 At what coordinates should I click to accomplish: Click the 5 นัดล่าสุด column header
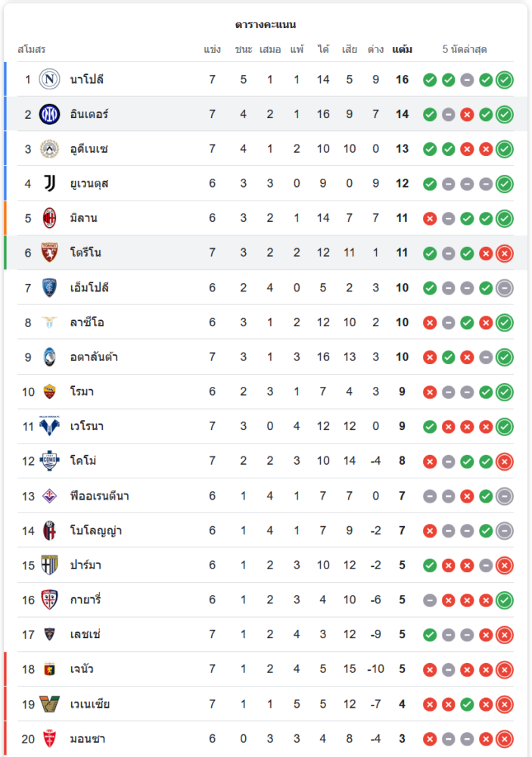coord(465,50)
